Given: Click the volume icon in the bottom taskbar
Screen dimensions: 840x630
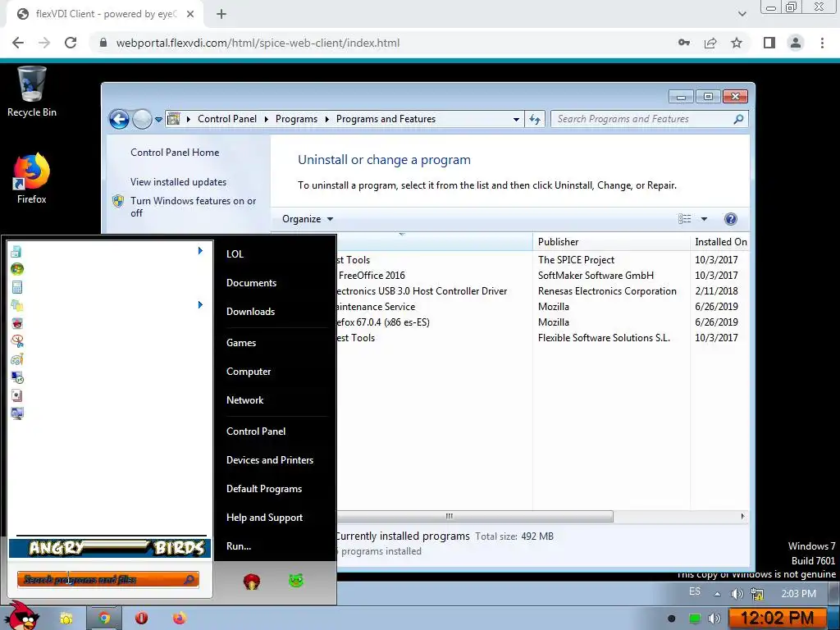Looking at the screenshot, I should (714, 619).
